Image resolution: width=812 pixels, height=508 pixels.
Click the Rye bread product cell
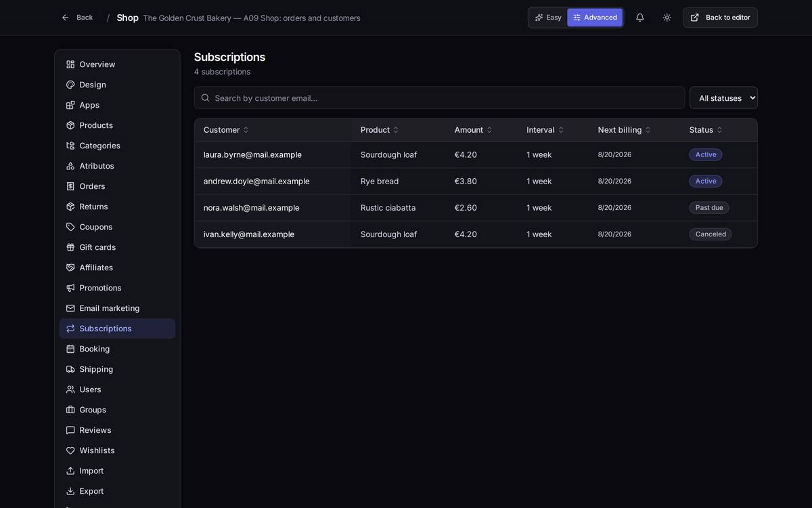(x=380, y=182)
